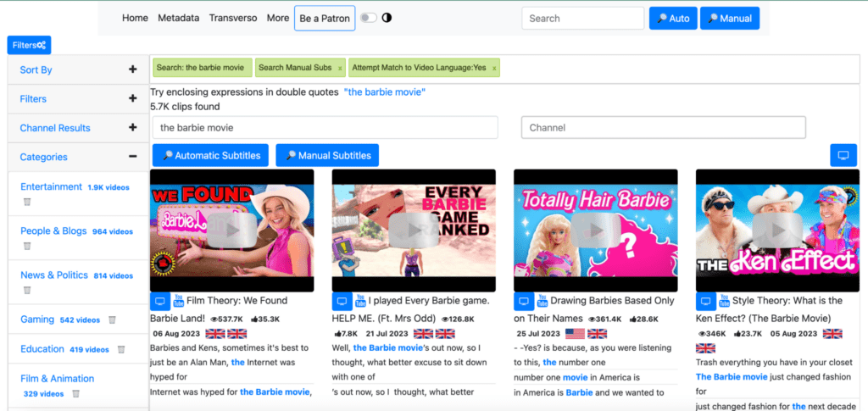
Task: Click YouTube icon next to Style Theory title
Action: point(724,301)
